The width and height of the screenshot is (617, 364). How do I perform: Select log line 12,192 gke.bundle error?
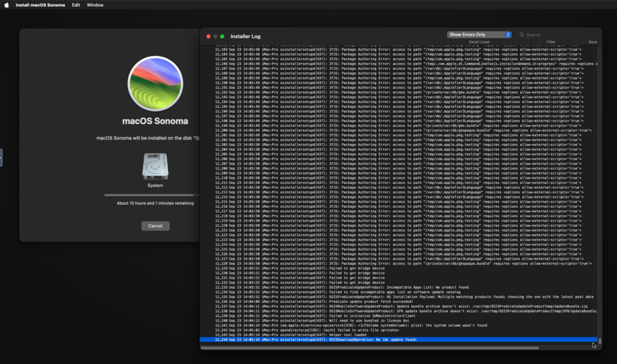(398, 93)
